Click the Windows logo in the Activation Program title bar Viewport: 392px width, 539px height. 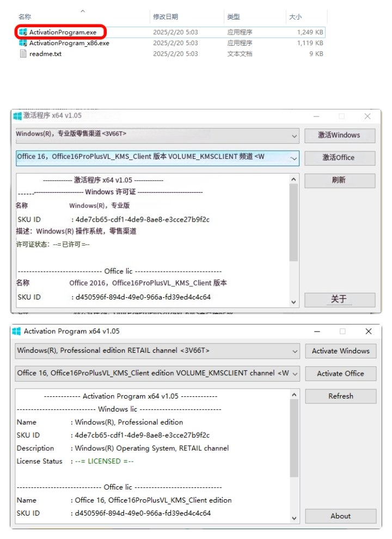coord(16,331)
